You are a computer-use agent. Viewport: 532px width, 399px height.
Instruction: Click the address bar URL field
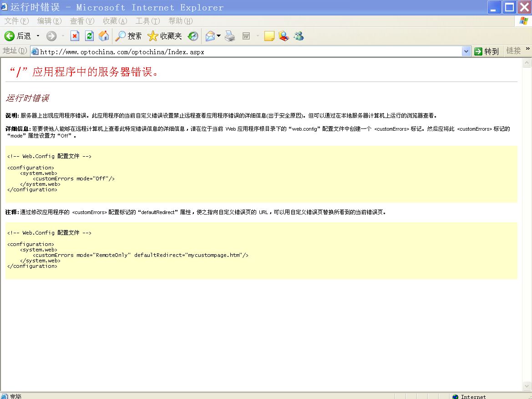(250, 51)
